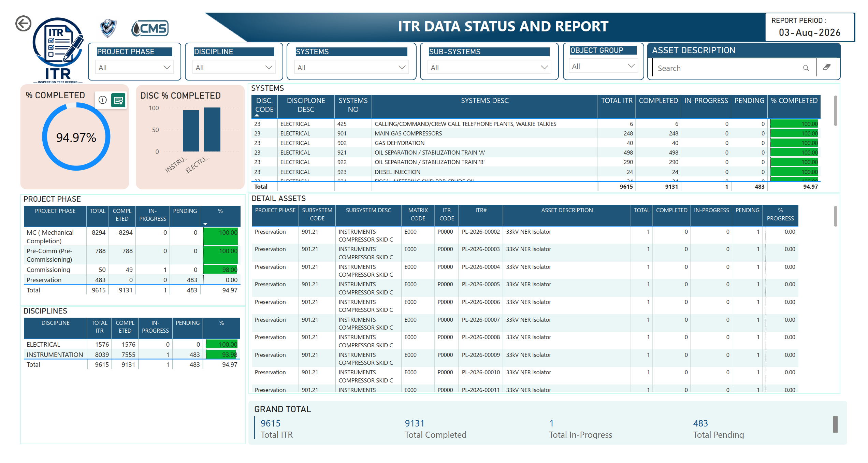
Task: Expand the Systems filter dropdown
Action: 351,68
